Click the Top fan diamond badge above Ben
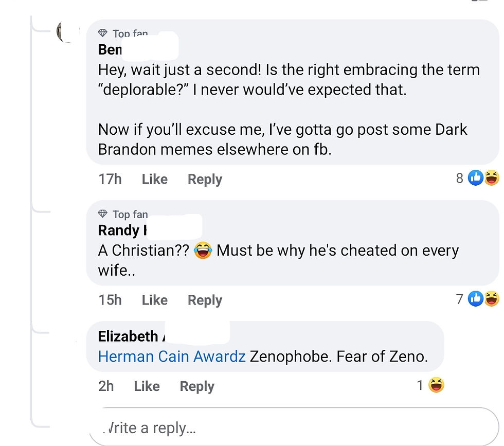The image size is (504, 446). [x=103, y=34]
